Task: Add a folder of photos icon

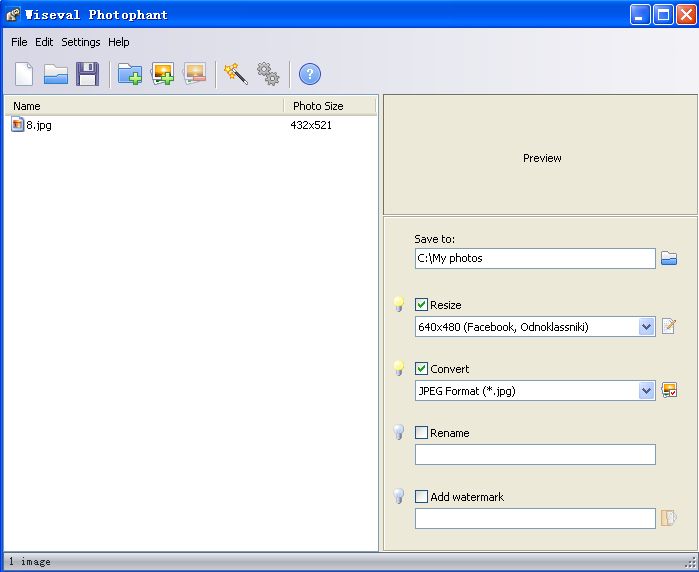Action: (x=130, y=74)
